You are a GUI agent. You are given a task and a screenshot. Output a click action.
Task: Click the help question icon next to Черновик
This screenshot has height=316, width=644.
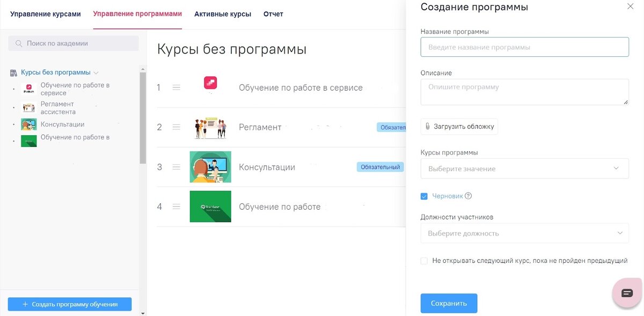click(468, 196)
